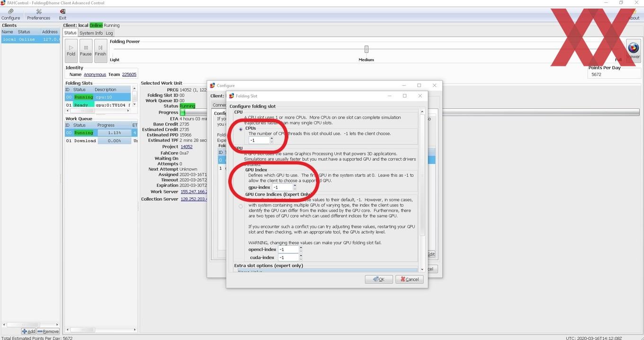Open the Configure toolbar item

(x=10, y=15)
